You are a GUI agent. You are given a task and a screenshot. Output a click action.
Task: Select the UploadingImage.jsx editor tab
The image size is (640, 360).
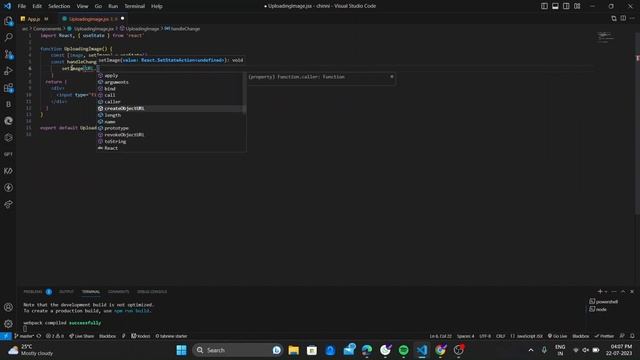click(x=92, y=19)
